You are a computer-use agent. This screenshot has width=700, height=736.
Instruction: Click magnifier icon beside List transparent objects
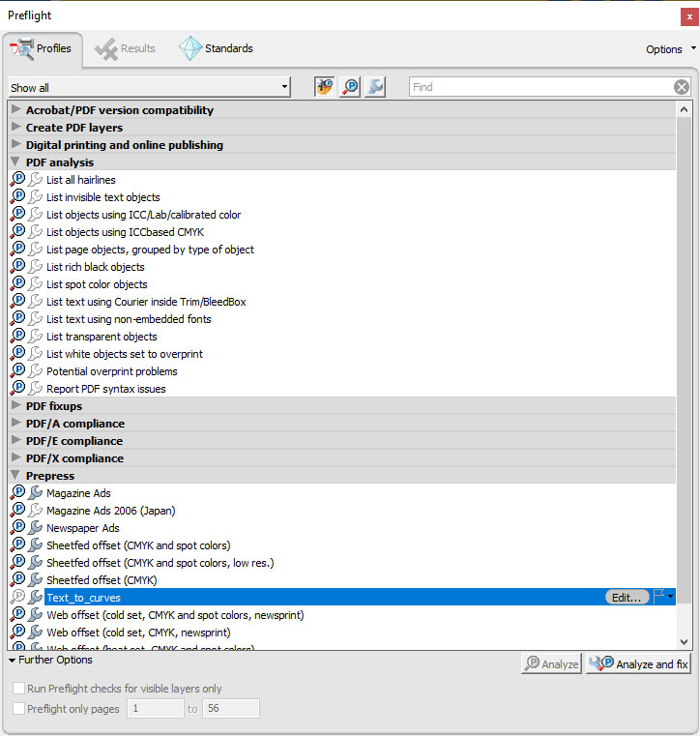[x=17, y=336]
